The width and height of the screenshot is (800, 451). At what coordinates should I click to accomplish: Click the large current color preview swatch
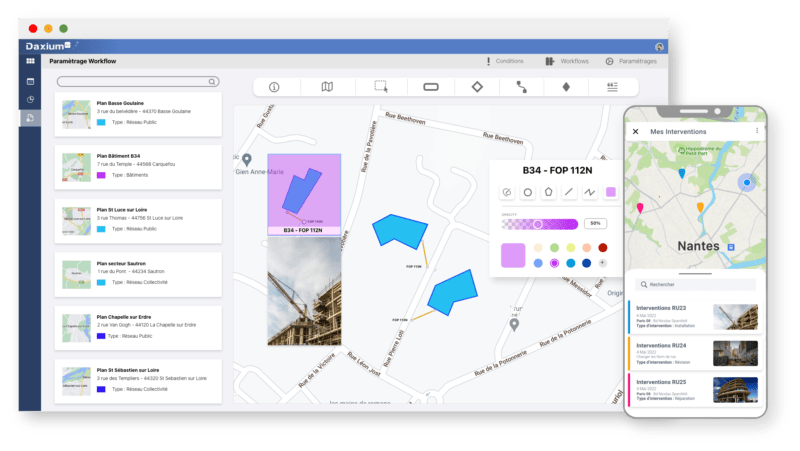click(513, 255)
